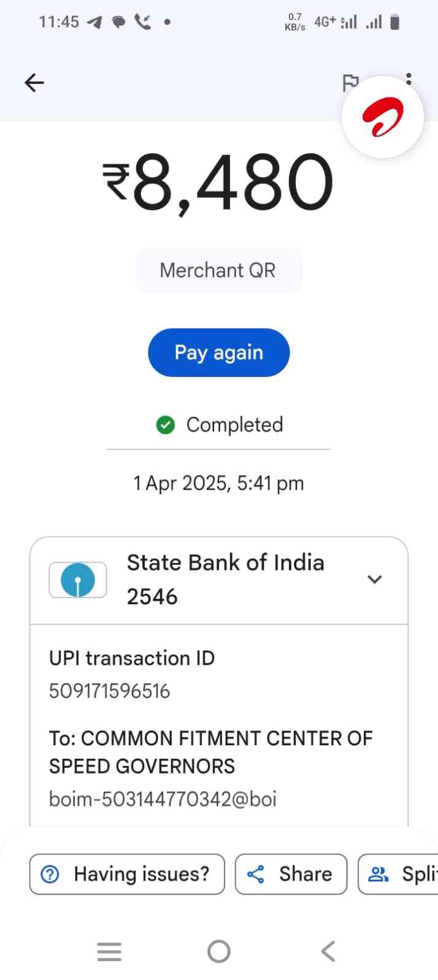Tap the green Completed checkmark icon
Screen dimensions: 438x980
click(x=166, y=425)
